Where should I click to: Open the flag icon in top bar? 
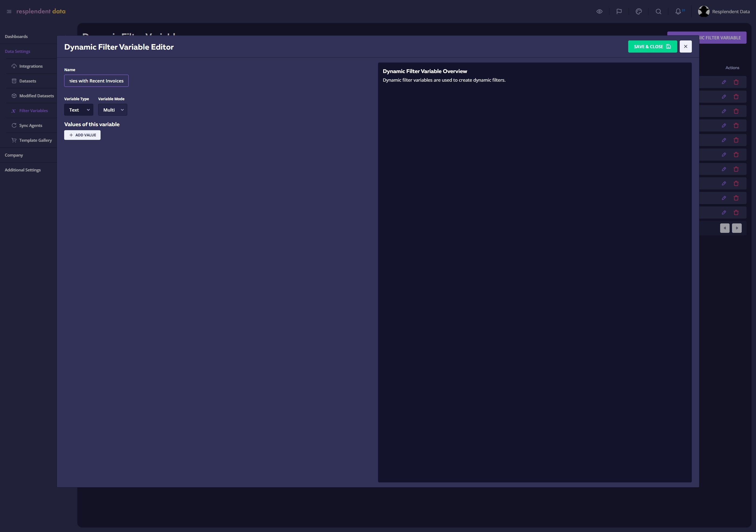tap(619, 12)
